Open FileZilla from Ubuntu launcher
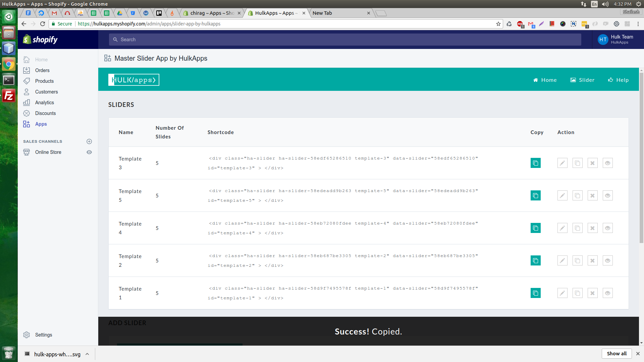This screenshot has width=644, height=362. (x=9, y=96)
